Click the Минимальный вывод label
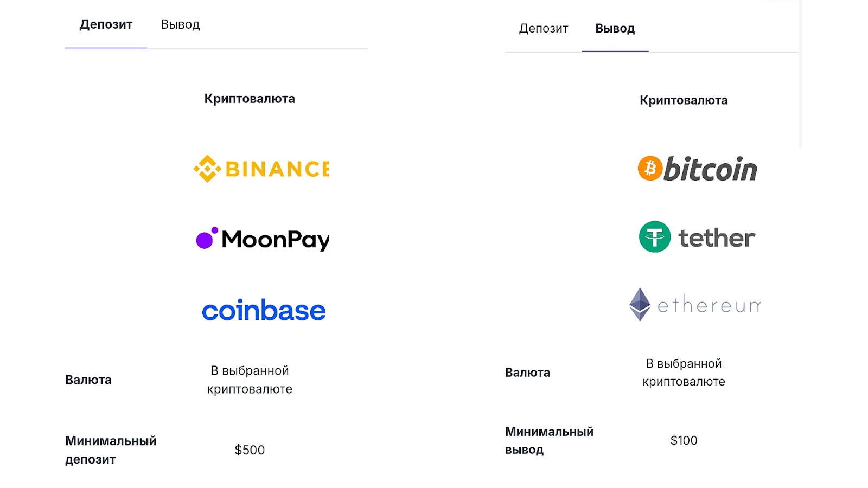Screen dimensions: 868x488 (549, 440)
